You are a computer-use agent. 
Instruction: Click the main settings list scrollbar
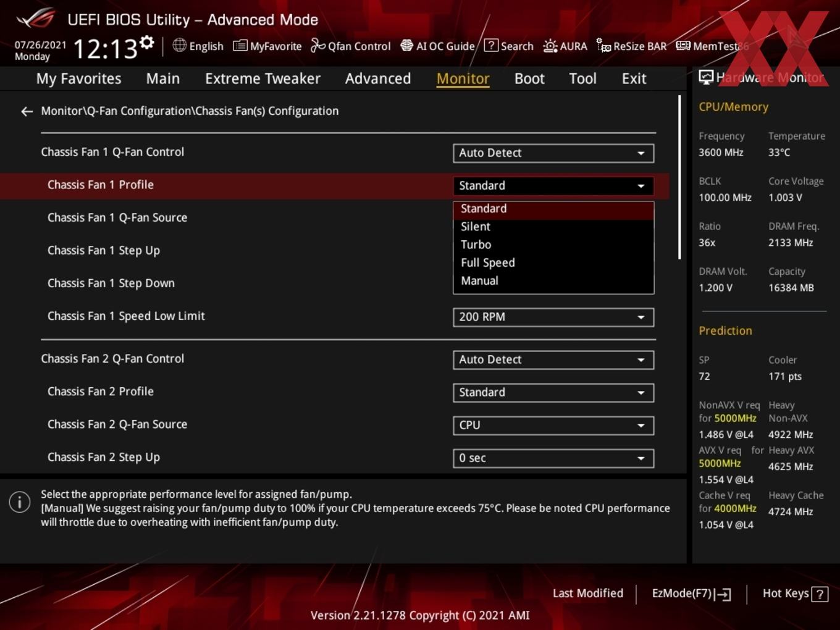(x=679, y=177)
